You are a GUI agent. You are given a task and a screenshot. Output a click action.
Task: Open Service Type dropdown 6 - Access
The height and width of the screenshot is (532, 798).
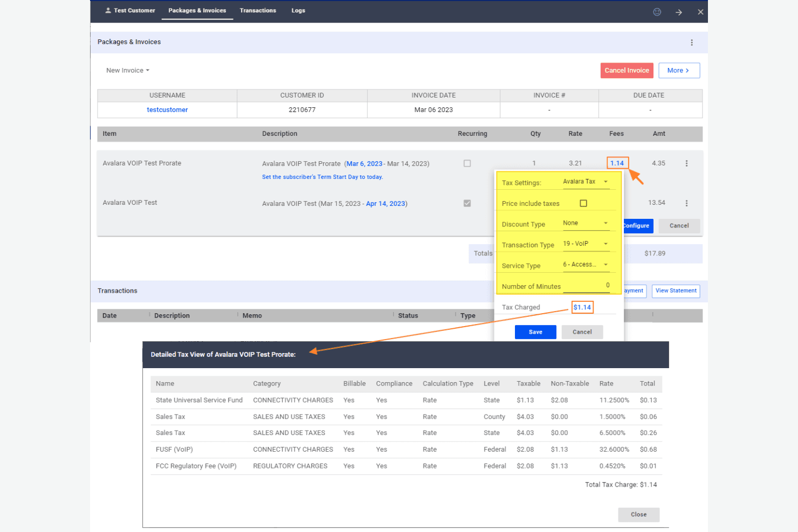(586, 265)
